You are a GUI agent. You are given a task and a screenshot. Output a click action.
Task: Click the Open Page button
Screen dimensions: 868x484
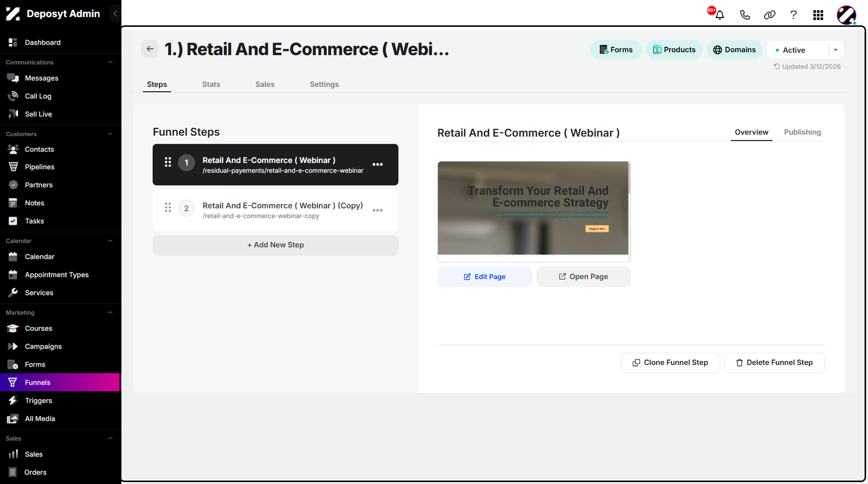click(583, 277)
